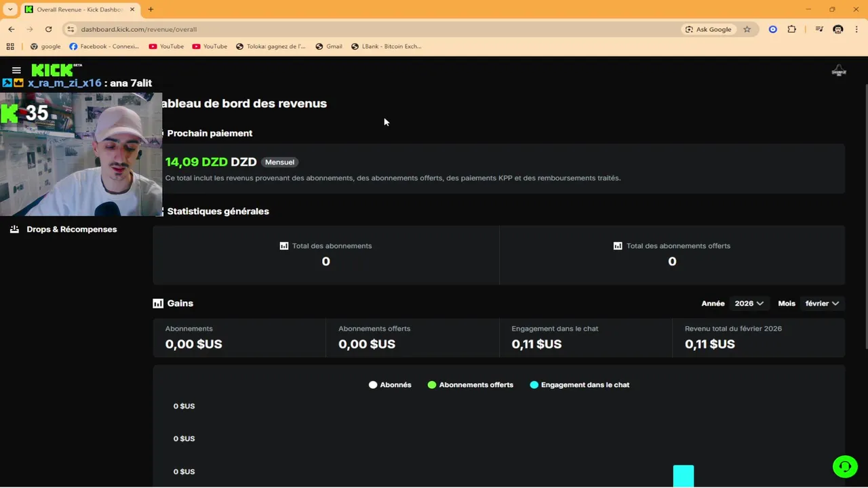This screenshot has width=868, height=488.
Task: Reload the Kick dashboard page
Action: [x=48, y=29]
